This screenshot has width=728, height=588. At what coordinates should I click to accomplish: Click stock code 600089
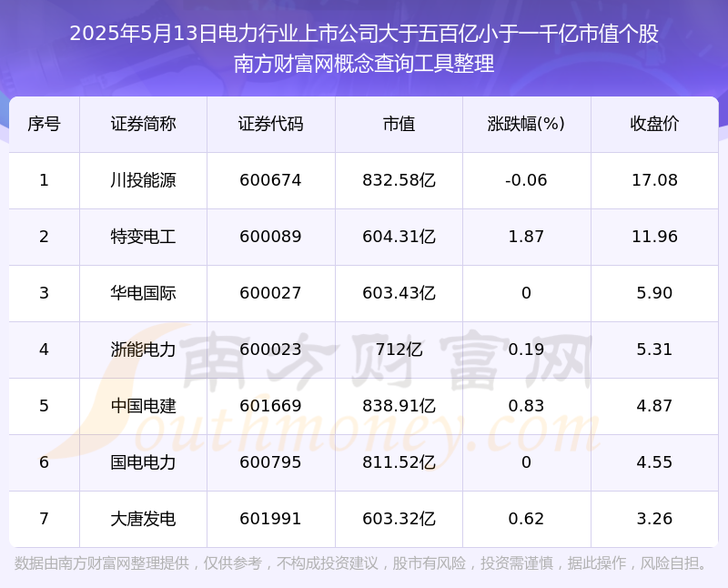[x=270, y=237]
